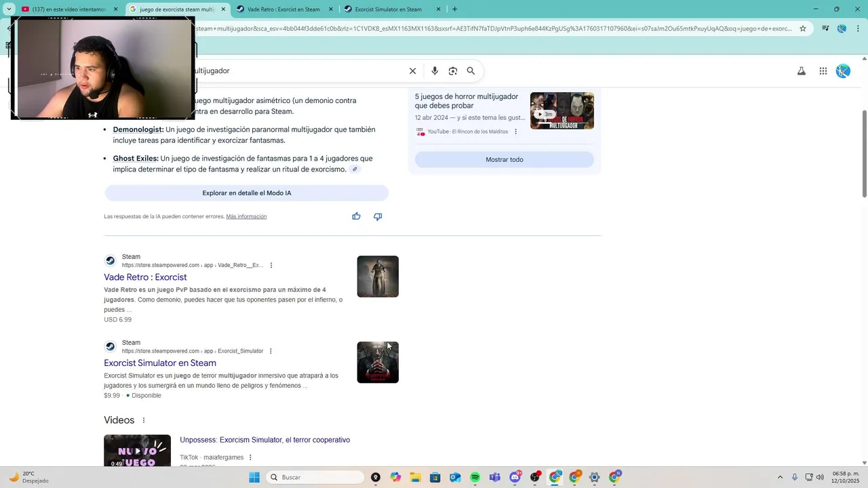This screenshot has width=868, height=488.
Task: Open Spotify from the taskbar
Action: tap(475, 477)
